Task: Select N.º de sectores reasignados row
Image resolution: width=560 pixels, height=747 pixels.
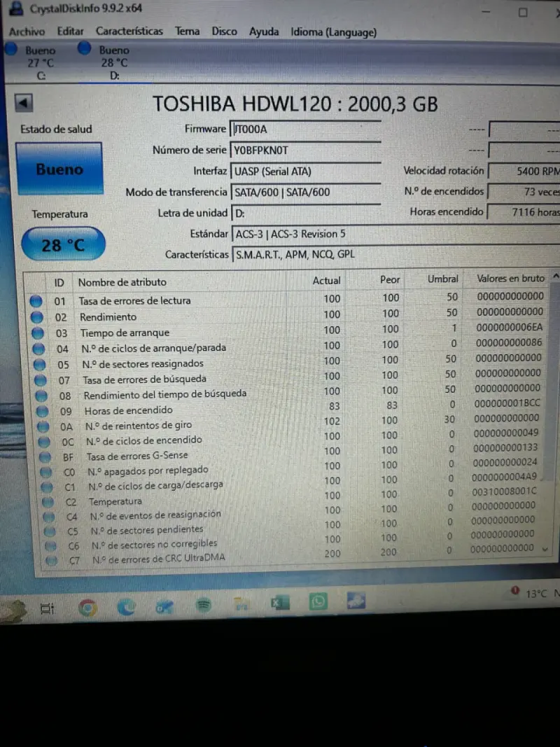Action: coord(288,361)
